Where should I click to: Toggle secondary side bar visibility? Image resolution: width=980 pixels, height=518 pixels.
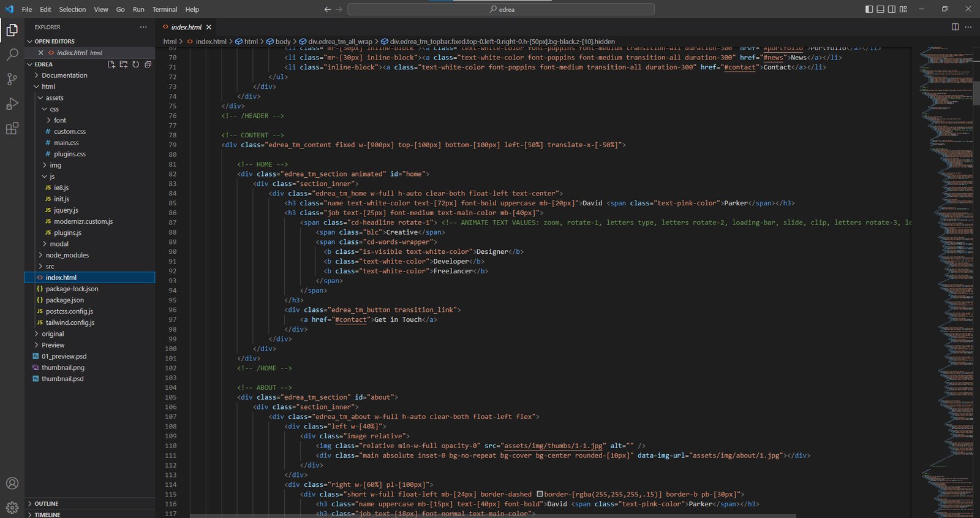pos(892,9)
